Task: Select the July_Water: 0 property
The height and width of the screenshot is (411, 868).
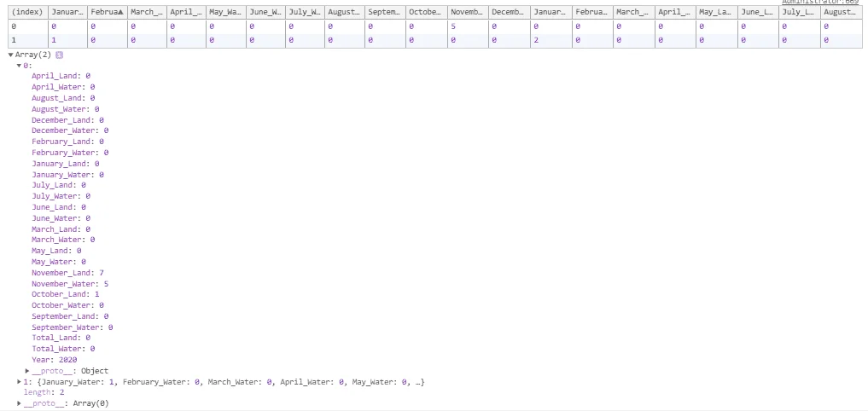Action: click(61, 196)
